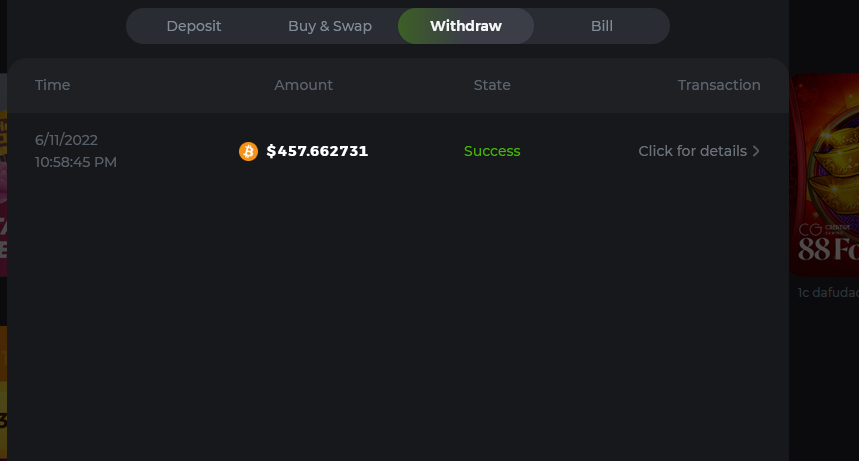859x461 pixels.
Task: Click the Bitcoin coin icon
Action: [248, 151]
